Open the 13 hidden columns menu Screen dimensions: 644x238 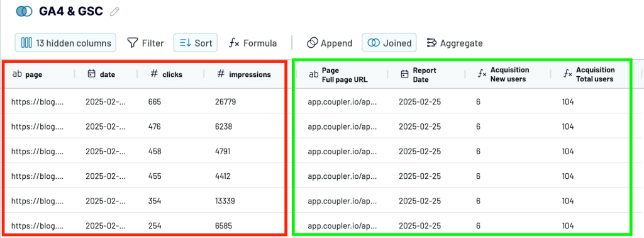pyautogui.click(x=65, y=43)
